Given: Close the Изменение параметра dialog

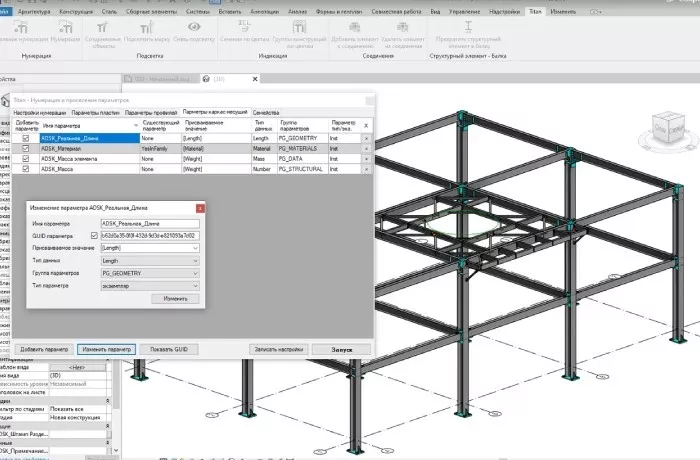Looking at the screenshot, I should (x=200, y=208).
